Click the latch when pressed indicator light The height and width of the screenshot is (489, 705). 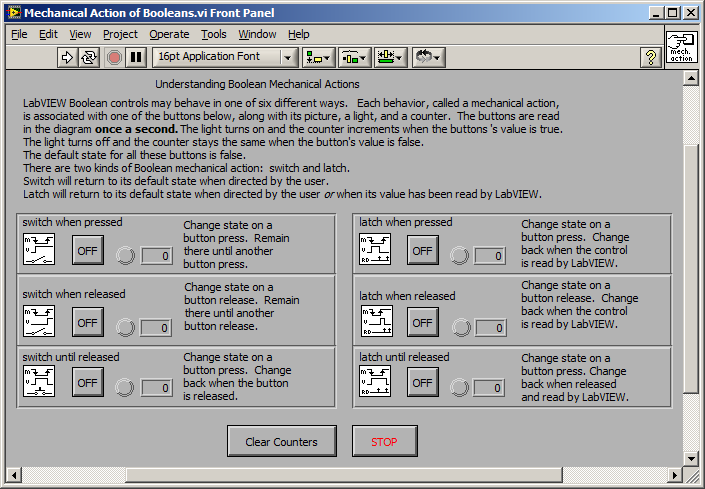click(460, 256)
